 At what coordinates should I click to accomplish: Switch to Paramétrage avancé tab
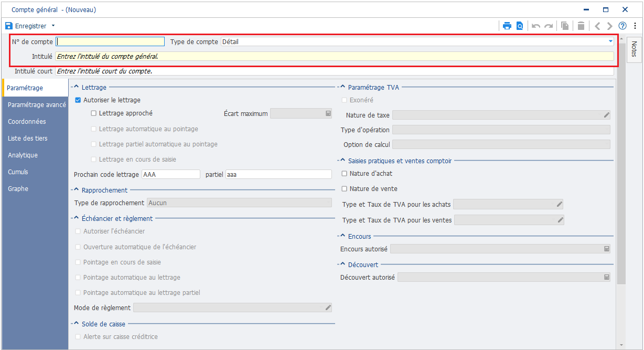35,104
